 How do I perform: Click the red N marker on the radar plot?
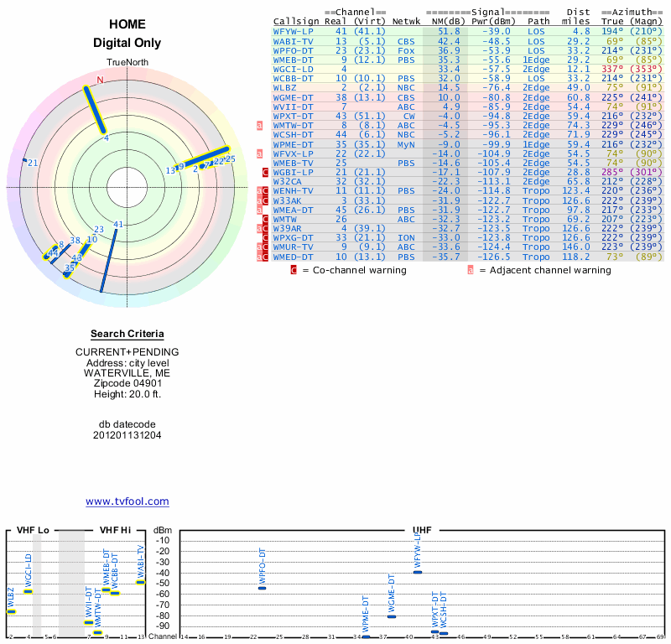click(100, 80)
